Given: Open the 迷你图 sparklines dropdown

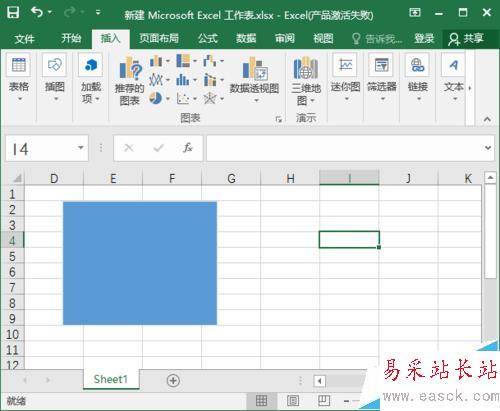Looking at the screenshot, I should [345, 78].
